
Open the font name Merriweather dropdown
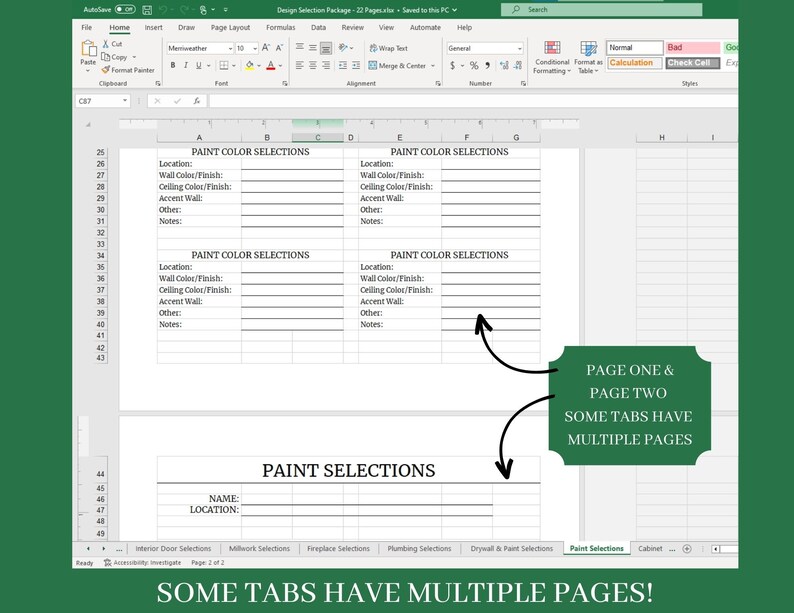point(230,49)
